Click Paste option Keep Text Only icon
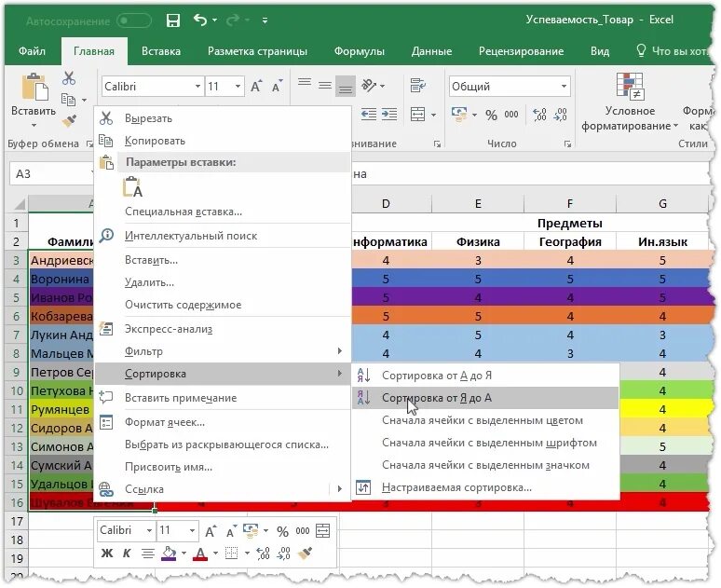 pos(133,187)
